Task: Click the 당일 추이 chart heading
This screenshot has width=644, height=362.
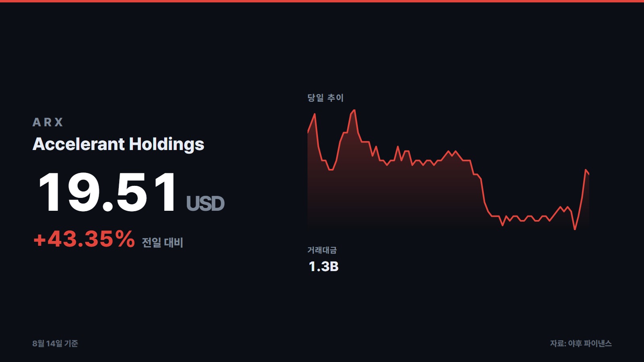Action: pos(325,98)
